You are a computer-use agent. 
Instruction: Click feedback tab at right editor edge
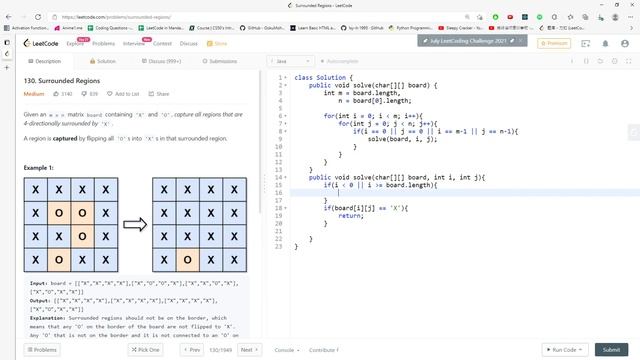633,132
